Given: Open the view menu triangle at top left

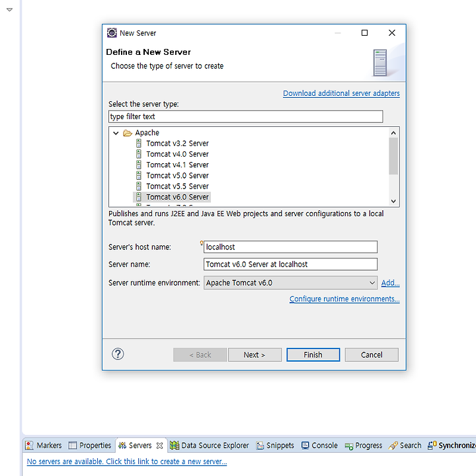Looking at the screenshot, I should point(9,10).
